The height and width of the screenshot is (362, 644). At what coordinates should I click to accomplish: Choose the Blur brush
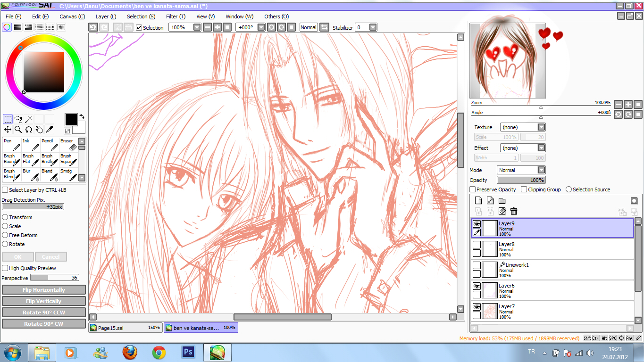(30, 175)
